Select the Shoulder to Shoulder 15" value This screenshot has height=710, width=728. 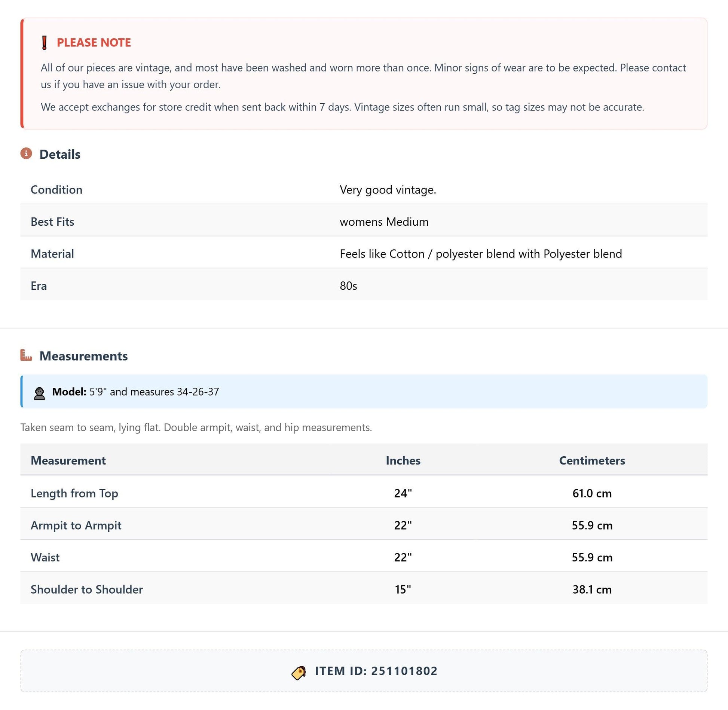(403, 589)
